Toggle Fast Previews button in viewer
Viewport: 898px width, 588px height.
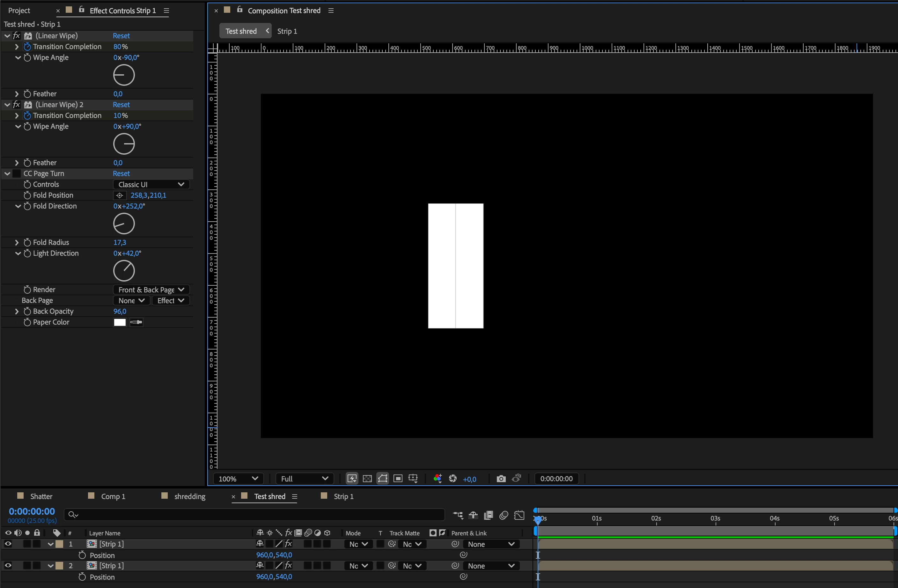click(352, 479)
